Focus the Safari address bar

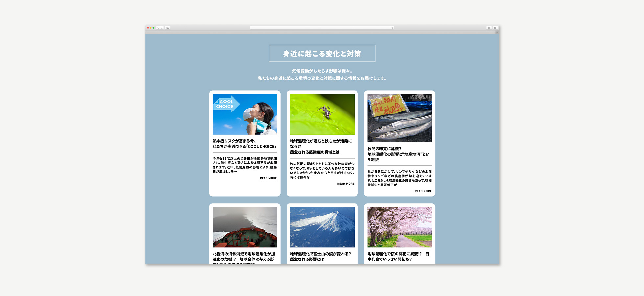(322, 28)
